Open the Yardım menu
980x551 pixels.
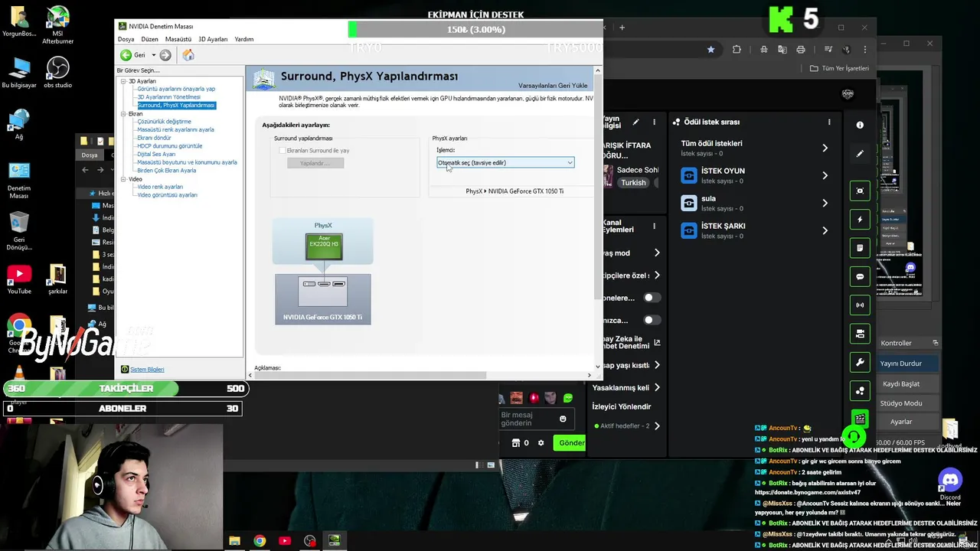(x=243, y=39)
